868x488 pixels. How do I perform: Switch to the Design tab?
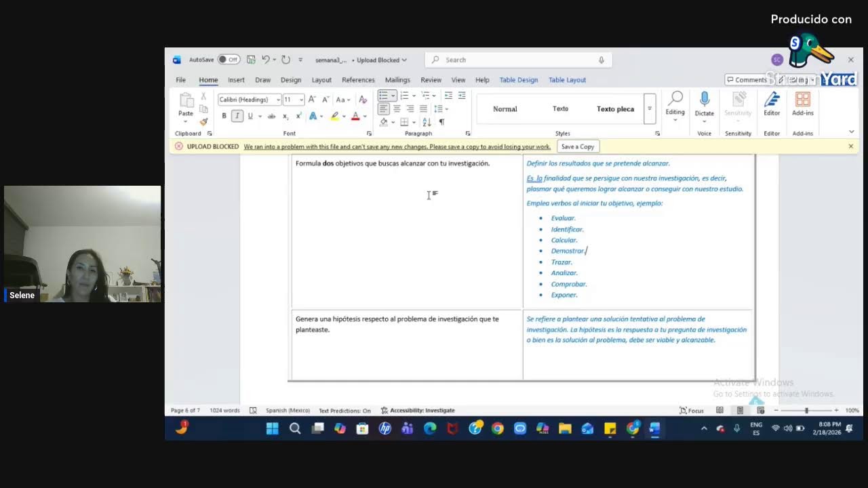(x=291, y=80)
